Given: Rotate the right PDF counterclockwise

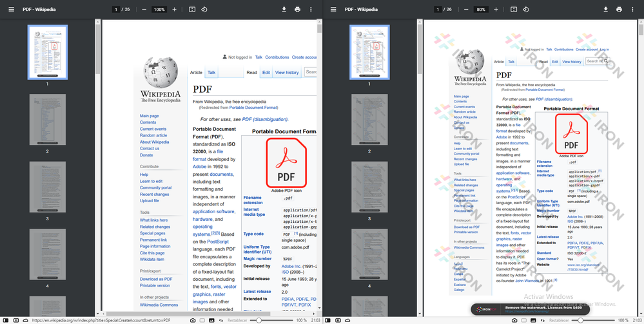Looking at the screenshot, I should click(x=526, y=10).
